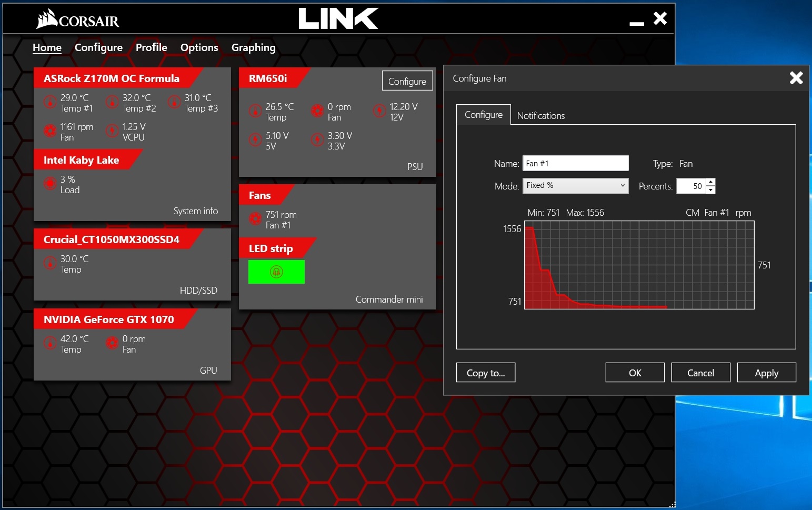
Task: Click the 751 rpm Fan #1 reading
Action: coord(281,220)
